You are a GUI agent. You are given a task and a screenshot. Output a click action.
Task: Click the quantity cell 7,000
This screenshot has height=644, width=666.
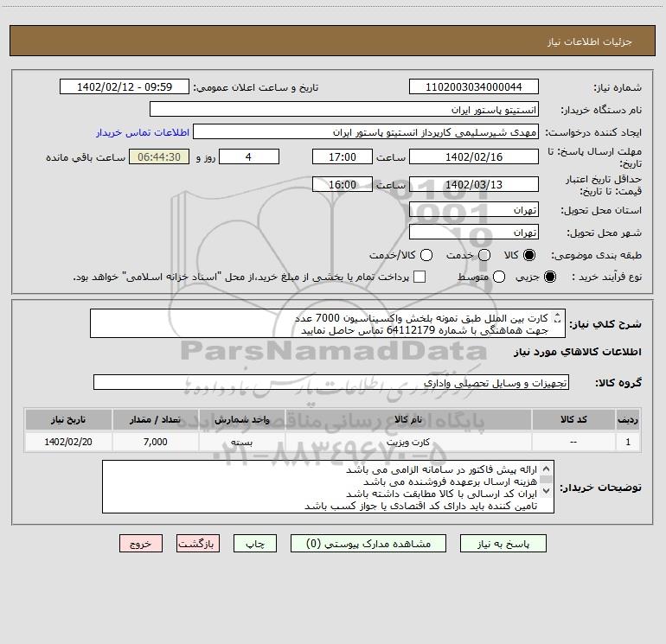tap(155, 442)
